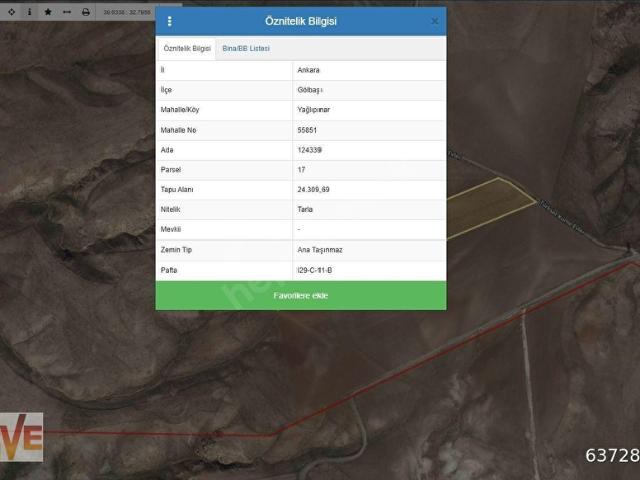The image size is (640, 480).
Task: Switch to the Bina/BB Listesi tab
Action: tap(246, 48)
